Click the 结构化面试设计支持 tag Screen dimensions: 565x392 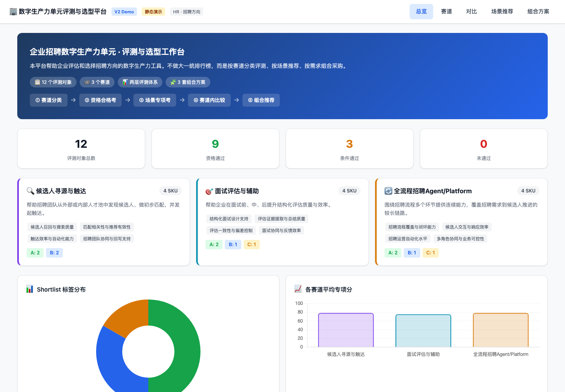click(229, 219)
